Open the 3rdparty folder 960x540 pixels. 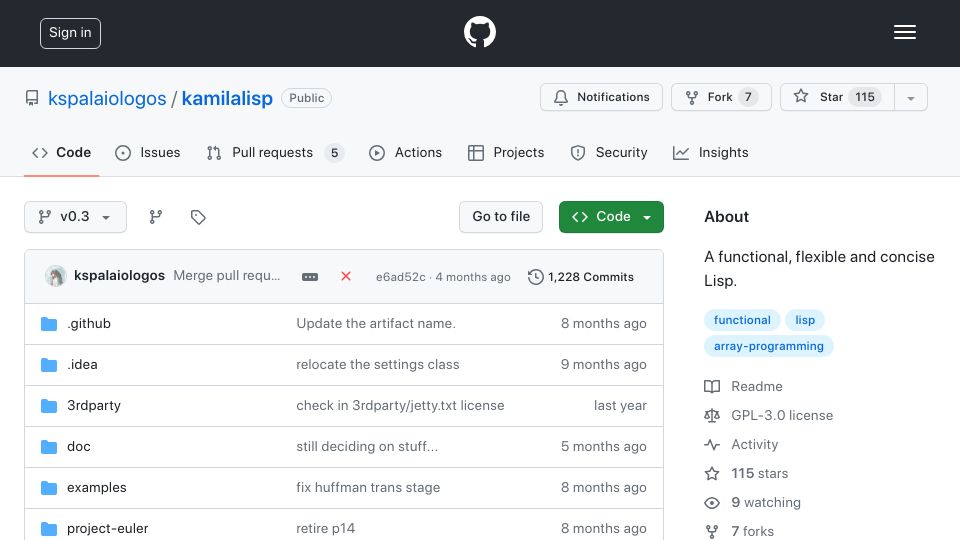(94, 405)
